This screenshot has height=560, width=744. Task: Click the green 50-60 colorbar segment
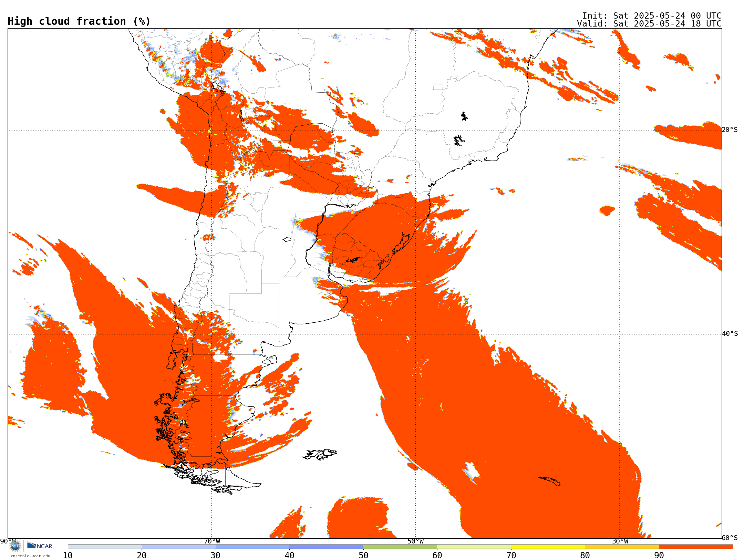(x=400, y=547)
